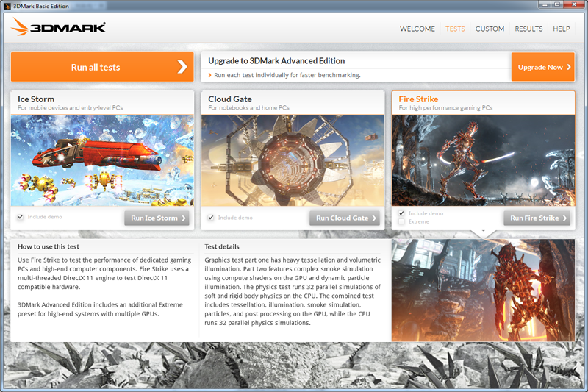Click the arrow icon on Run all tests

click(x=182, y=67)
